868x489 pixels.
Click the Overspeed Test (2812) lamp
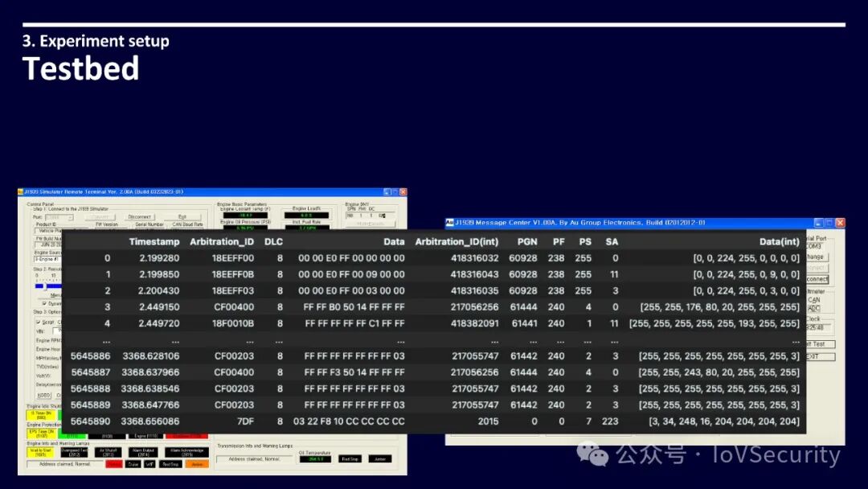[74, 452]
